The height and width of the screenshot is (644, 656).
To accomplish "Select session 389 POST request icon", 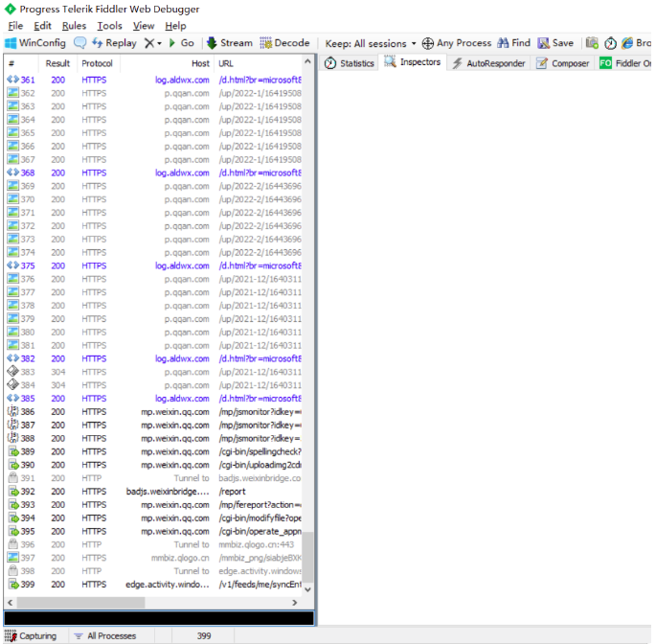I will tap(13, 451).
